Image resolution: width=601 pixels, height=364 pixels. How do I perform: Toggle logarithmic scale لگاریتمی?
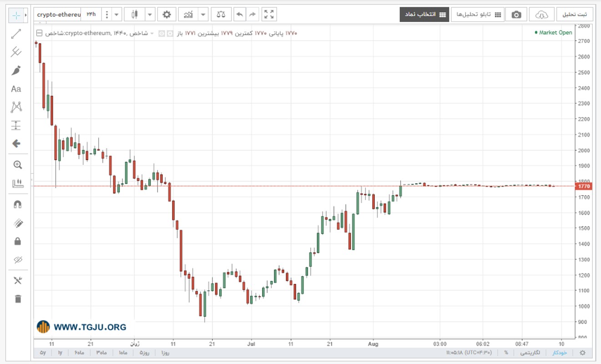click(x=530, y=353)
